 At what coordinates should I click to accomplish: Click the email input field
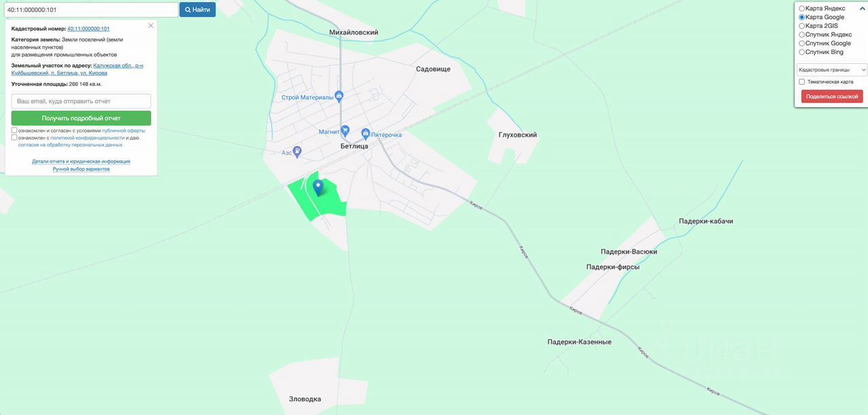(x=81, y=100)
